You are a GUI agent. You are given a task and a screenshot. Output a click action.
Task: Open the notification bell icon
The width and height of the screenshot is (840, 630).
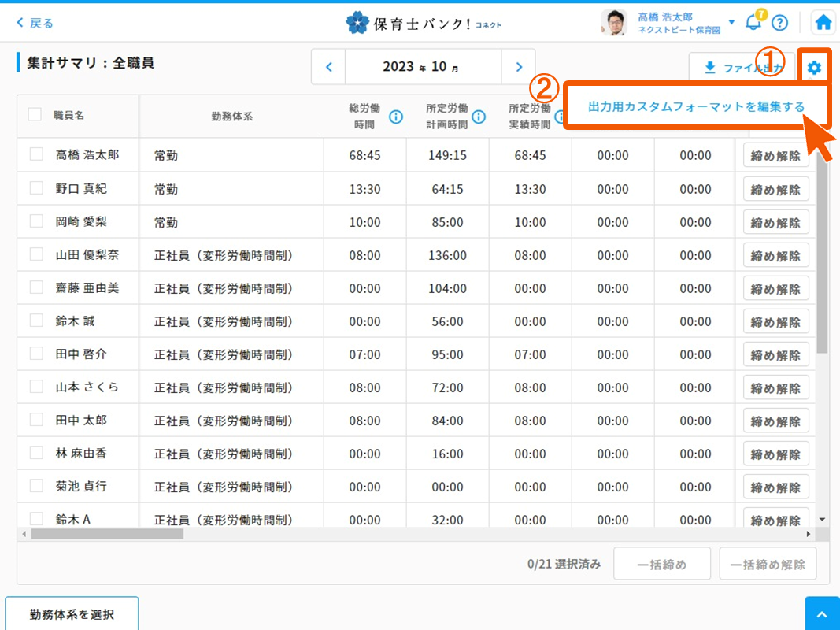point(753,23)
